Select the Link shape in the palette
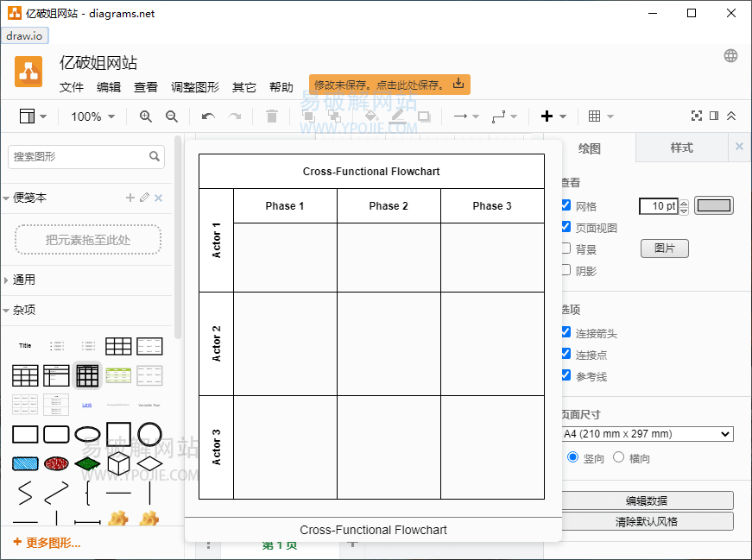The image size is (752, 560). [x=87, y=406]
